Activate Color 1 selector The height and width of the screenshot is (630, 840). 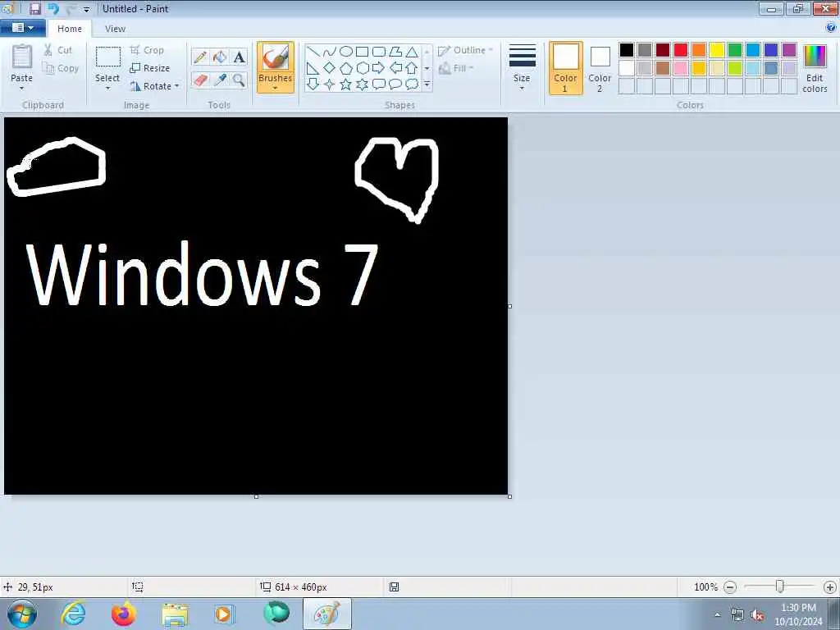566,68
